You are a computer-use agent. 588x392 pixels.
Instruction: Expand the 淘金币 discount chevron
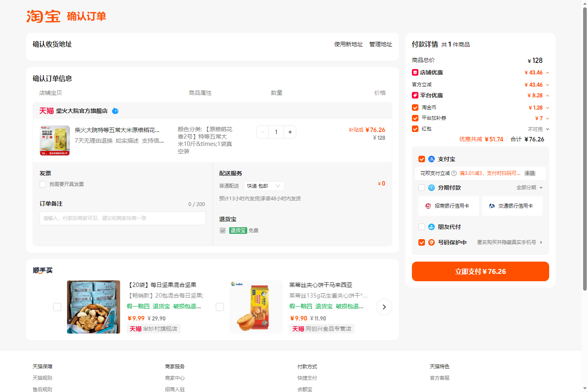click(x=548, y=108)
